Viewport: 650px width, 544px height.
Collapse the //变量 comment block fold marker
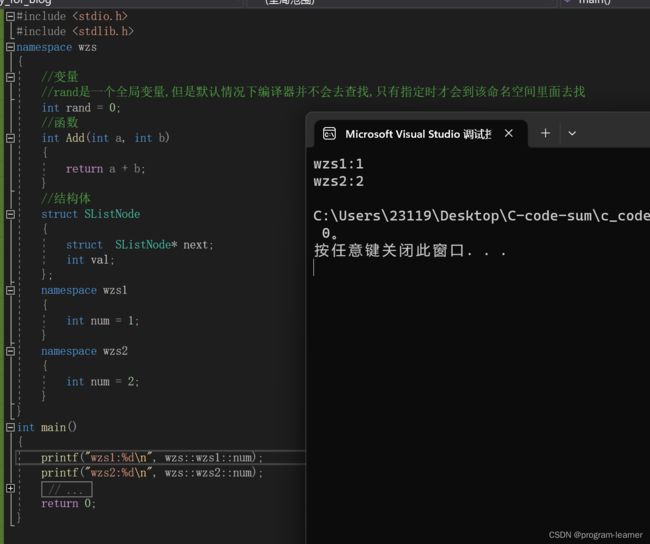(10, 77)
